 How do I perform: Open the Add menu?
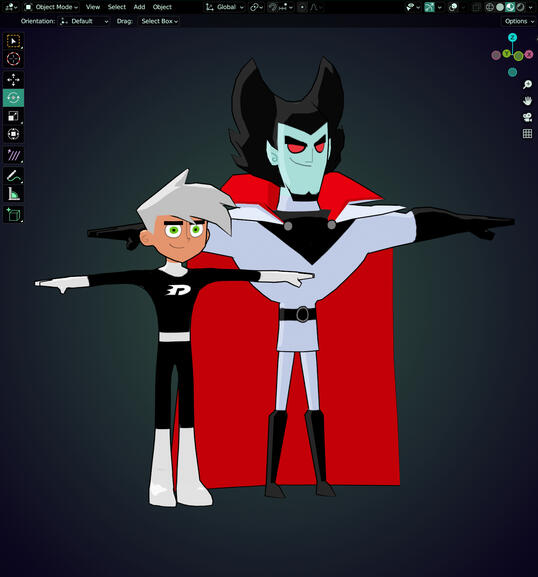pos(139,7)
